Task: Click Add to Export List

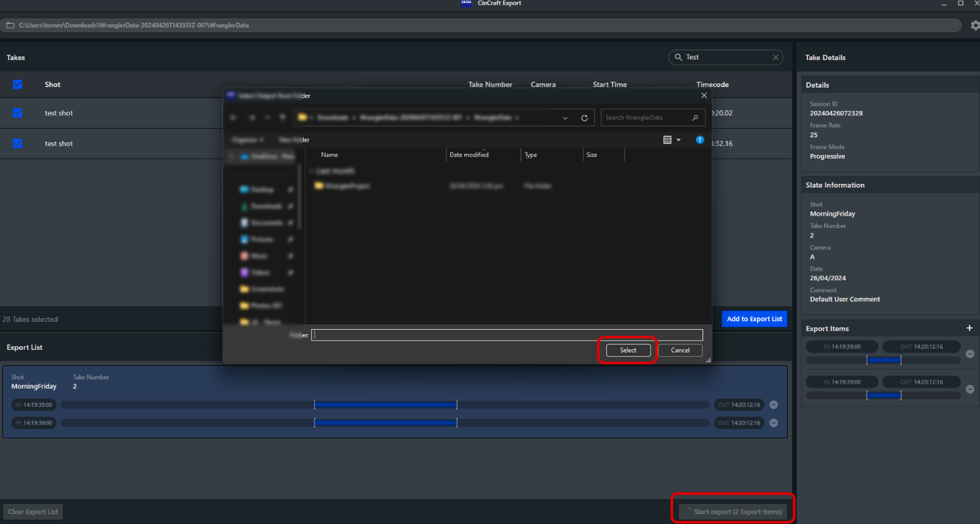Action: pyautogui.click(x=755, y=319)
